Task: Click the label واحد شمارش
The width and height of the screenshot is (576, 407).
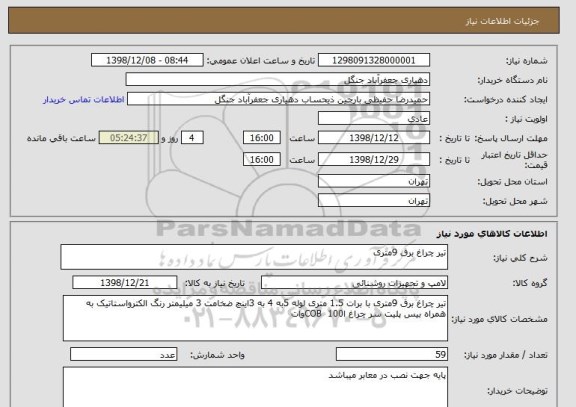Action: 217,355
